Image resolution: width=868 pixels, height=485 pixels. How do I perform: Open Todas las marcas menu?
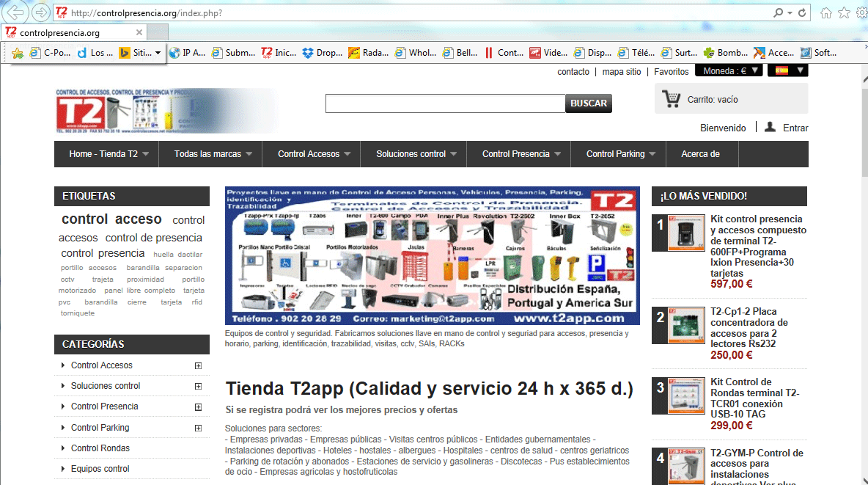[211, 154]
